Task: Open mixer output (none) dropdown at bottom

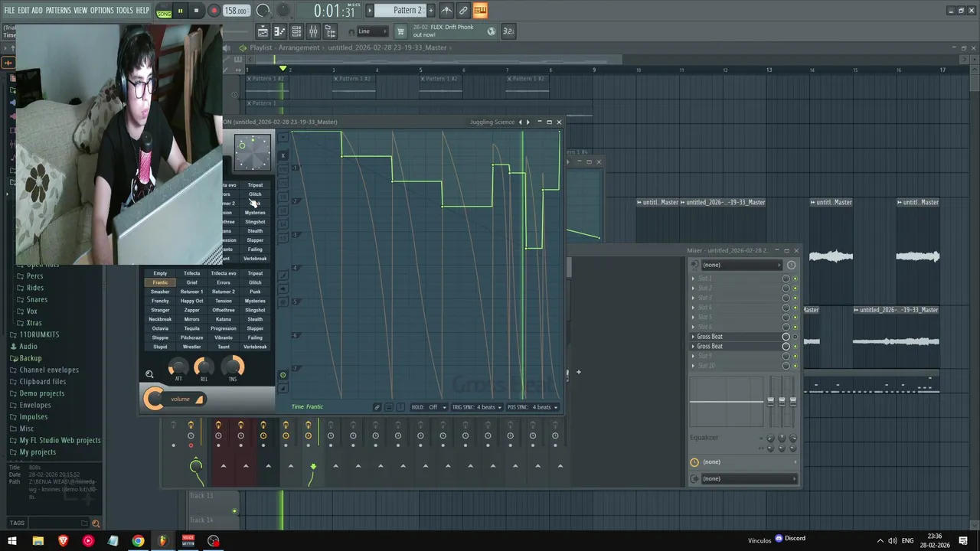Action: (748, 479)
